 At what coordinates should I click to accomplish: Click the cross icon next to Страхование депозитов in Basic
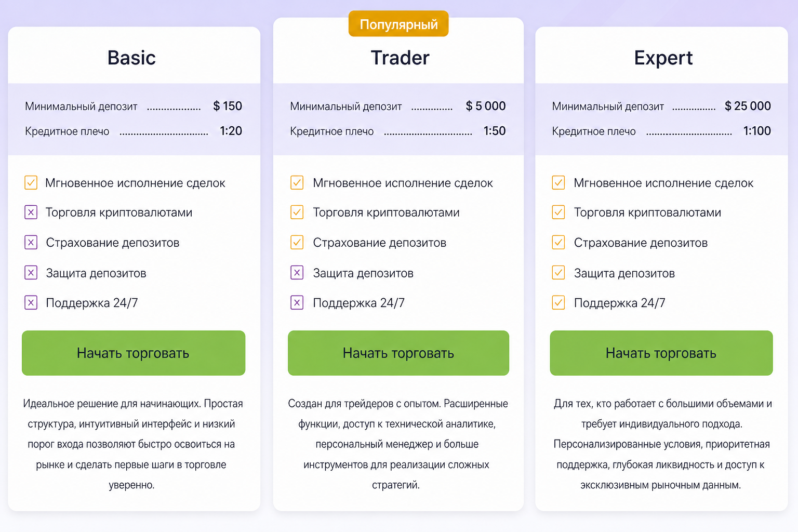31,242
